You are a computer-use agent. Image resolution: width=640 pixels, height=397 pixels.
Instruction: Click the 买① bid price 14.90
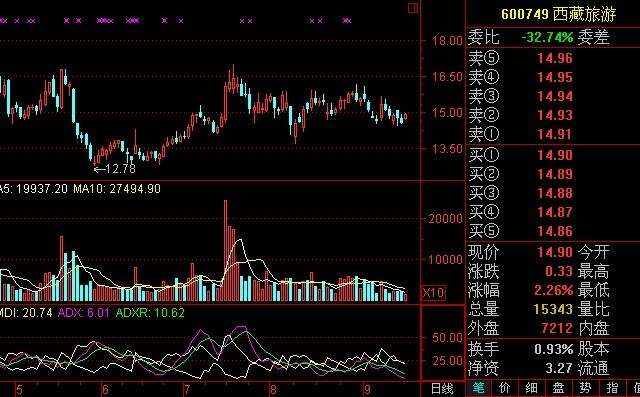[x=555, y=155]
